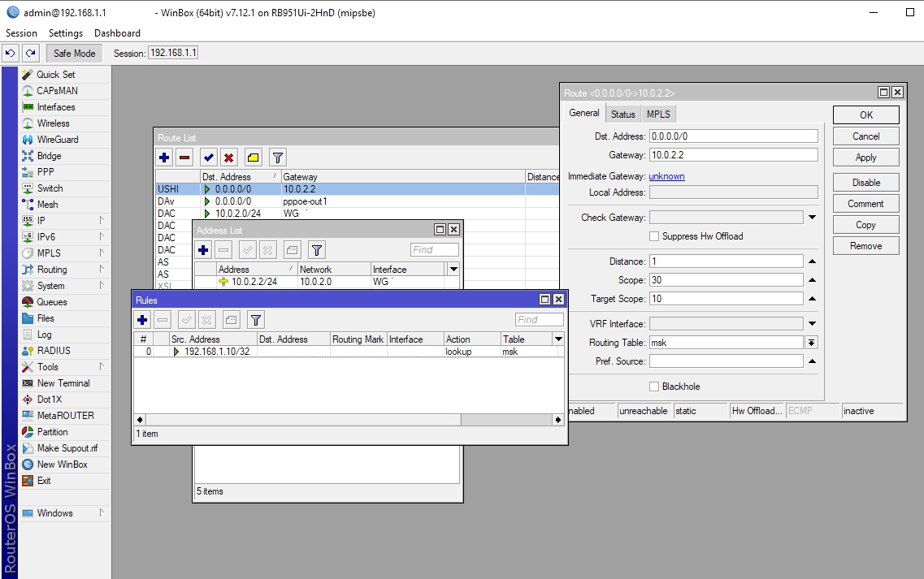Screen dimensions: 924x579
Task: Open CAPsMAN in sidebar
Action: tap(57, 91)
